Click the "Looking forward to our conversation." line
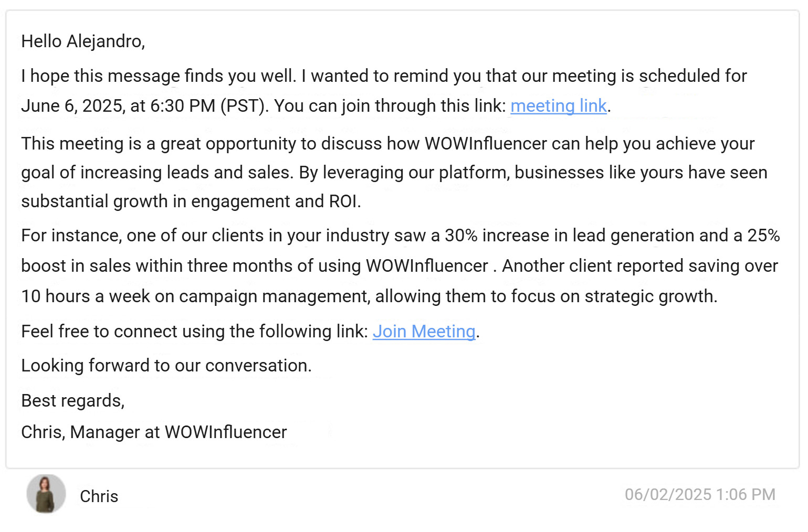808x532 pixels. click(x=166, y=366)
